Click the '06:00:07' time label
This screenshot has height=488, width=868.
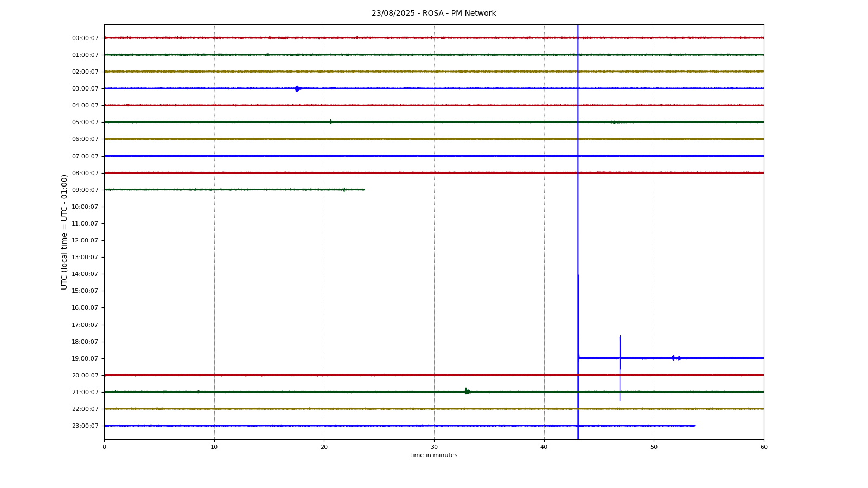tap(85, 139)
